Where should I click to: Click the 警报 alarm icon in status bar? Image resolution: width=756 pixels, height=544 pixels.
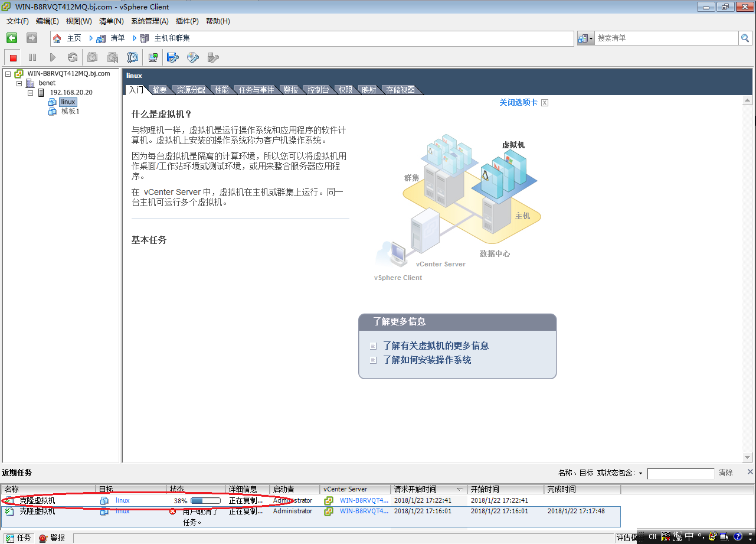point(43,538)
